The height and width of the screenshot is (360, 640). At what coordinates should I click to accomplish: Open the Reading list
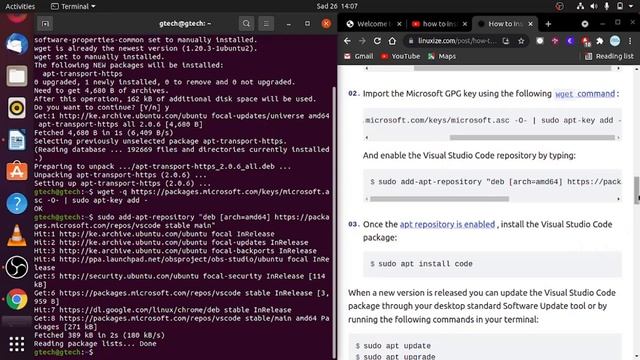tap(609, 56)
